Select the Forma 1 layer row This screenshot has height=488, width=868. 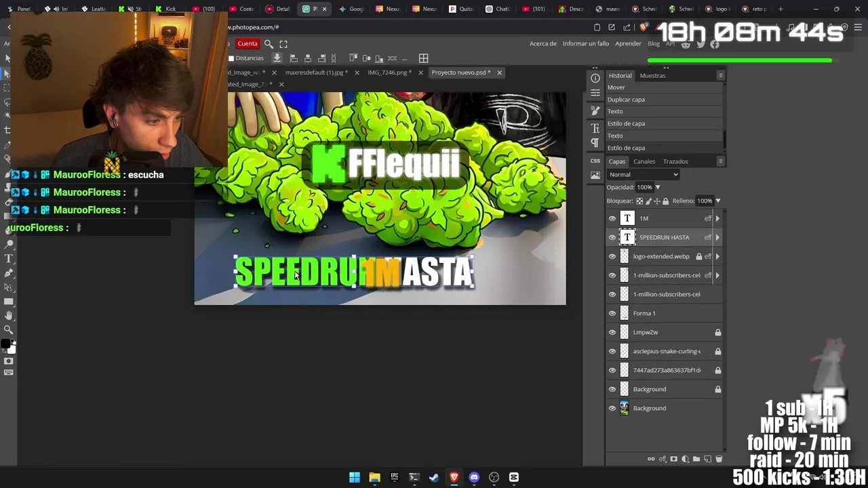pos(665,313)
